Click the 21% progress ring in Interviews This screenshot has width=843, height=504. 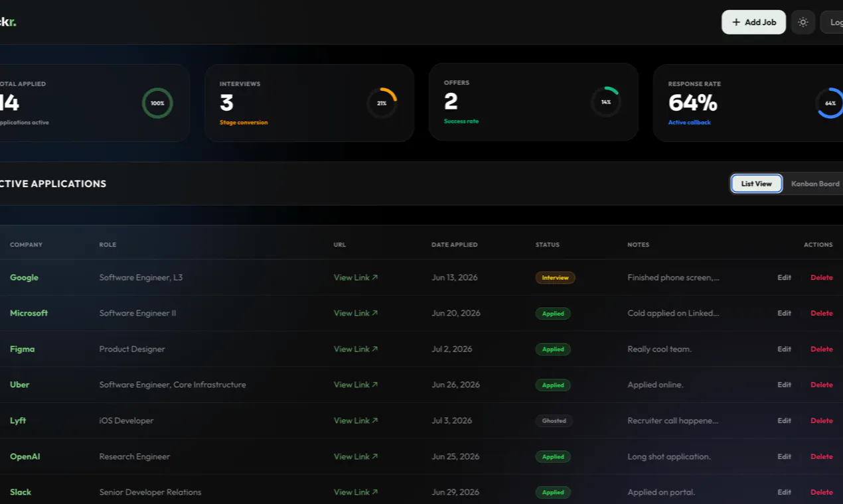coord(382,103)
